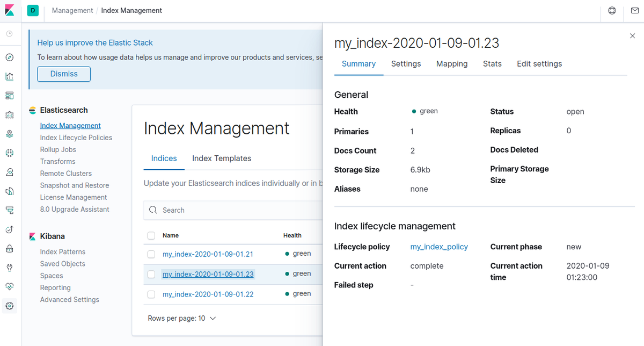Click the help life-ring icon in the header

(x=612, y=10)
